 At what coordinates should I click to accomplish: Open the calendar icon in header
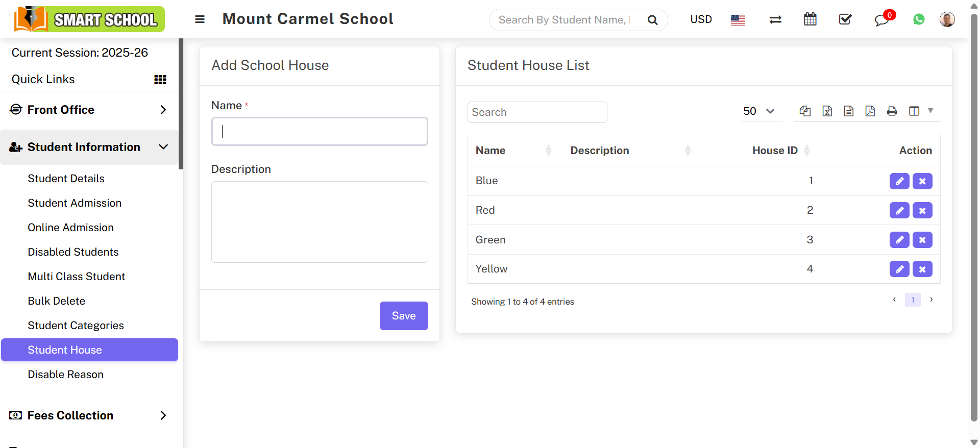click(x=810, y=19)
